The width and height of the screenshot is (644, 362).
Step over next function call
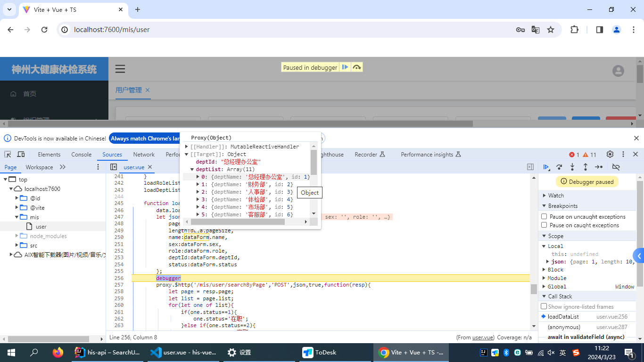(x=559, y=167)
